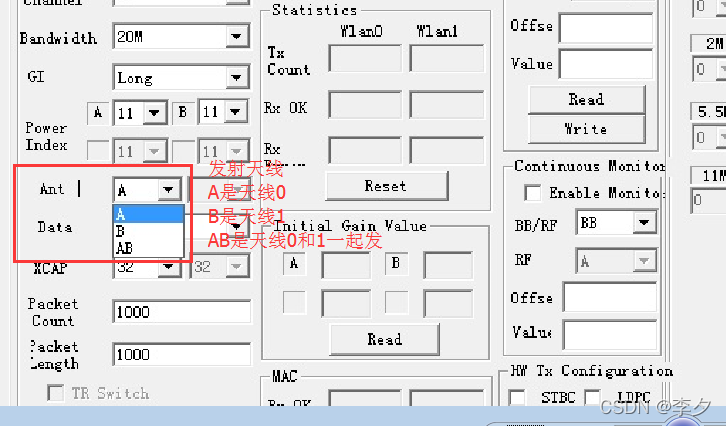The image size is (726, 426).
Task: Click the Packet Count input field
Action: 182,312
